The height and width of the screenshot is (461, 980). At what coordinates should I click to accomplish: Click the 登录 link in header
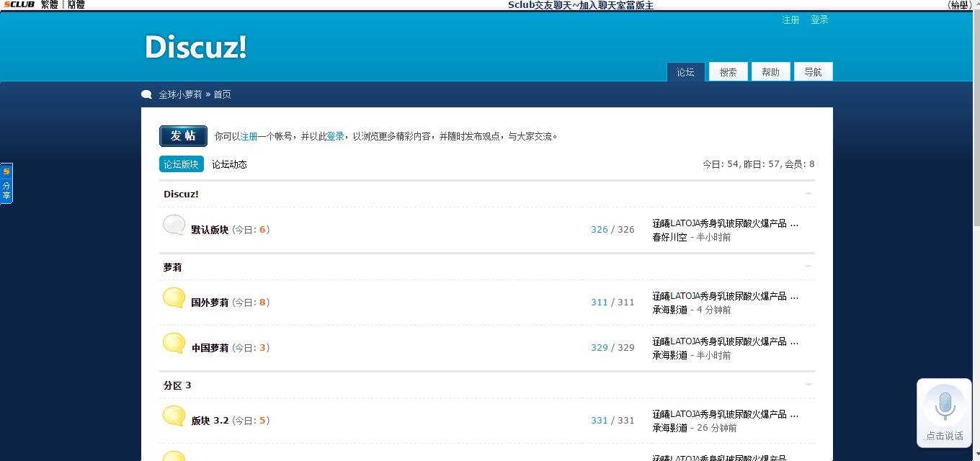pyautogui.click(x=819, y=20)
